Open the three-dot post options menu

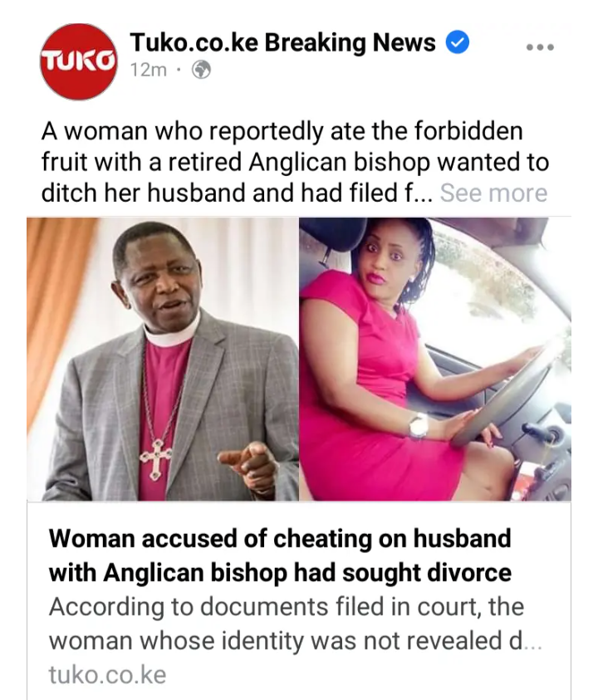point(540,47)
